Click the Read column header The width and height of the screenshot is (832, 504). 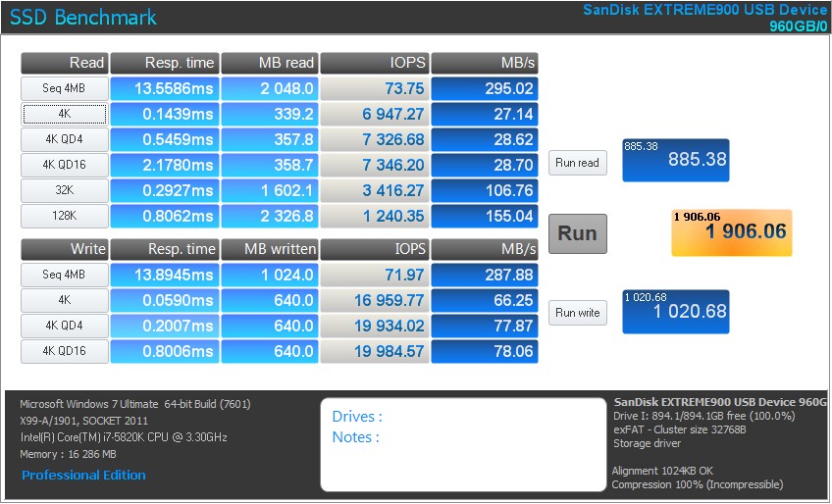[x=64, y=63]
